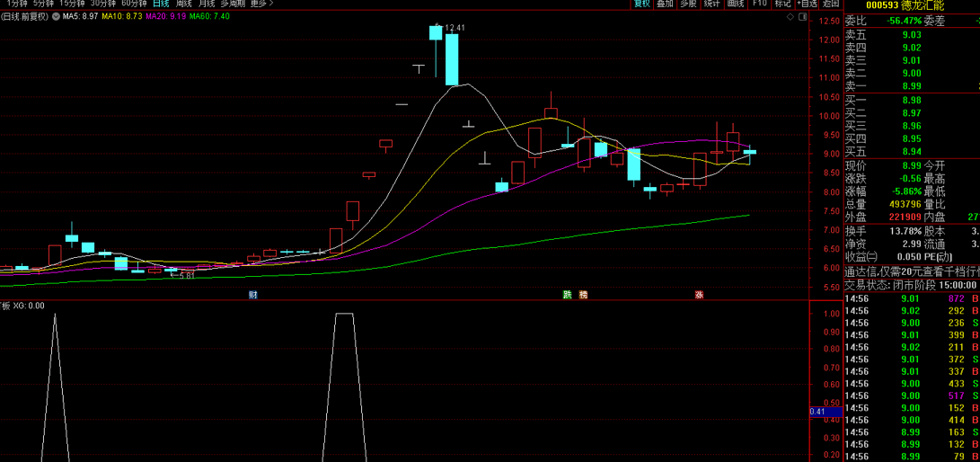Image resolution: width=980 pixels, height=462 pixels.
Task: Add stock with +自选 button
Action: [x=807, y=4]
